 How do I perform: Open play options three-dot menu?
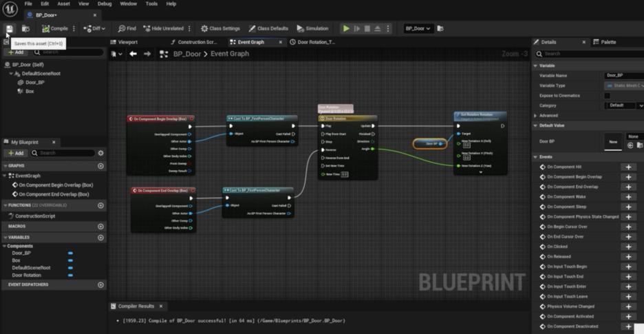point(387,28)
